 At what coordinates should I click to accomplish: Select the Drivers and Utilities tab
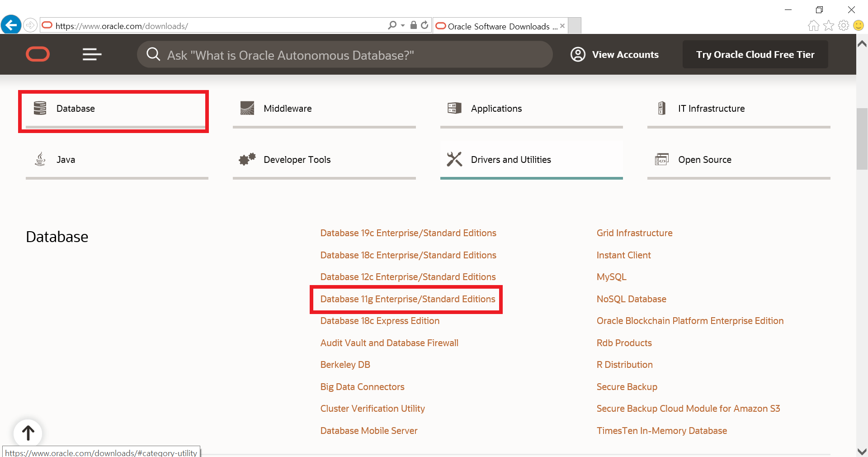tap(532, 161)
